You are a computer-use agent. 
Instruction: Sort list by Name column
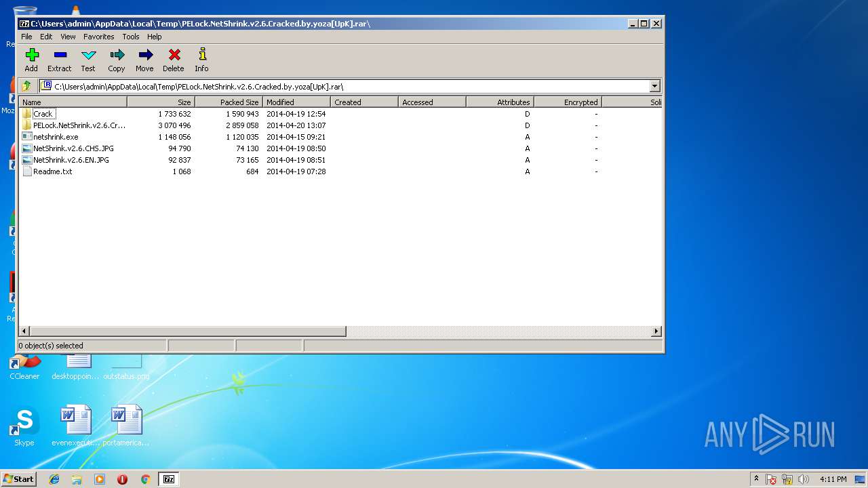(73, 102)
